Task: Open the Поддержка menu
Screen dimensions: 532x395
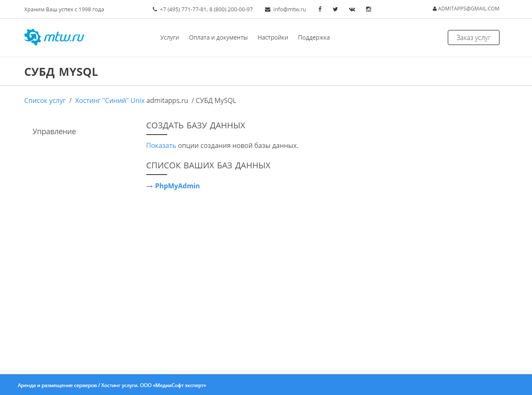Action: [x=314, y=37]
